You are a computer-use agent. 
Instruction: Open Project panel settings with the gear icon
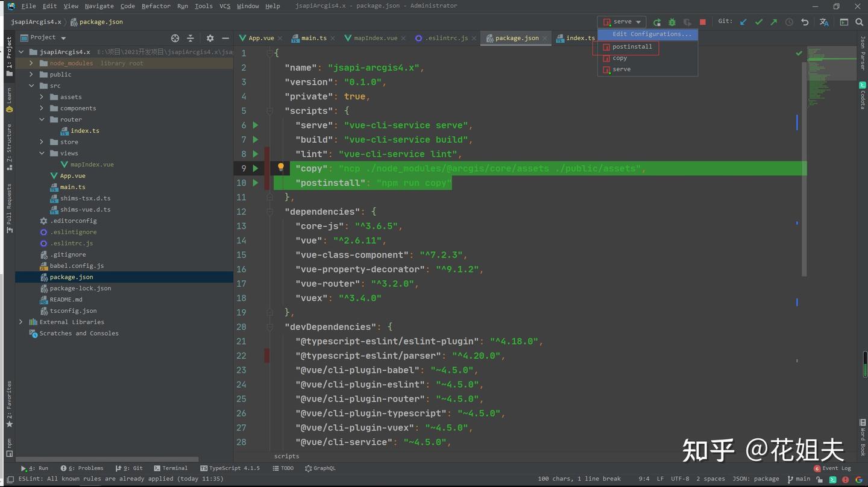pos(210,37)
